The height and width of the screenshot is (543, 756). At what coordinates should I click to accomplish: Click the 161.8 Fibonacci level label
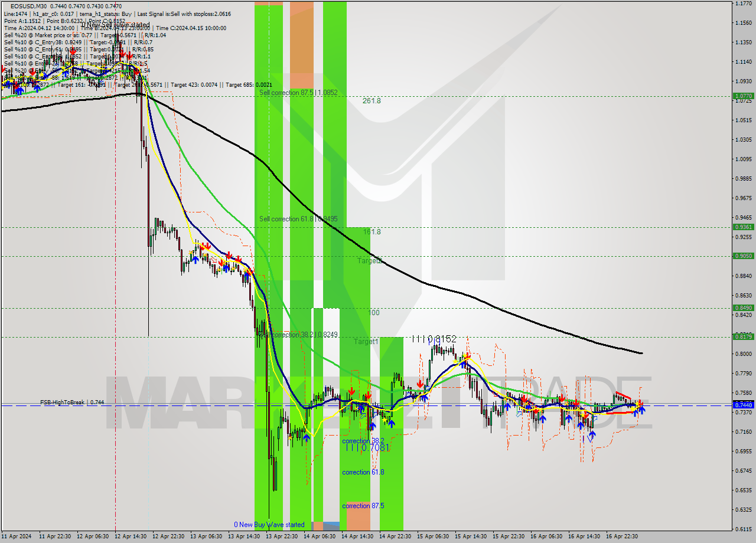tap(372, 232)
